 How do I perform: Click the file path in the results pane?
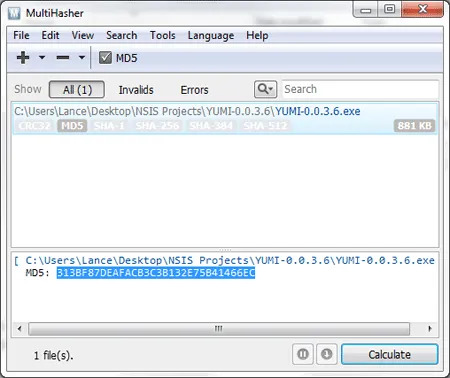click(x=230, y=260)
